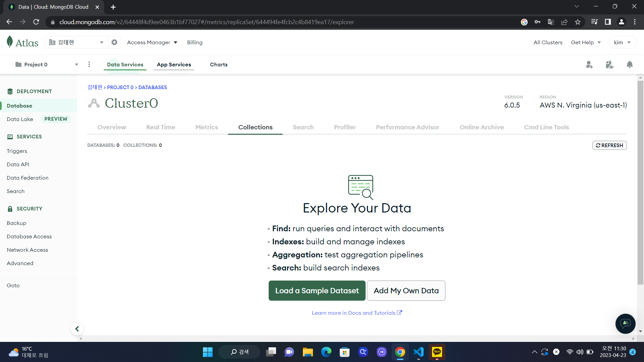This screenshot has width=644, height=362.
Task: Click the Windows taskbar search box
Action: tap(239, 352)
